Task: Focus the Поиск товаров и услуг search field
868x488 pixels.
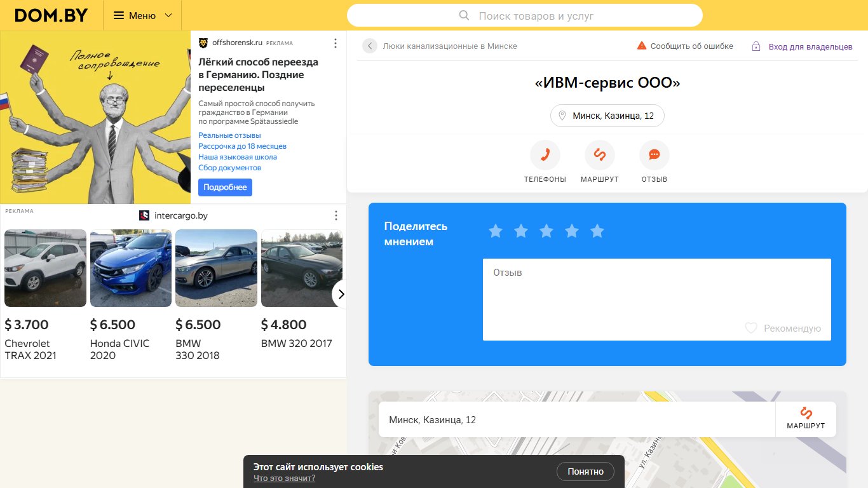Action: coord(525,15)
